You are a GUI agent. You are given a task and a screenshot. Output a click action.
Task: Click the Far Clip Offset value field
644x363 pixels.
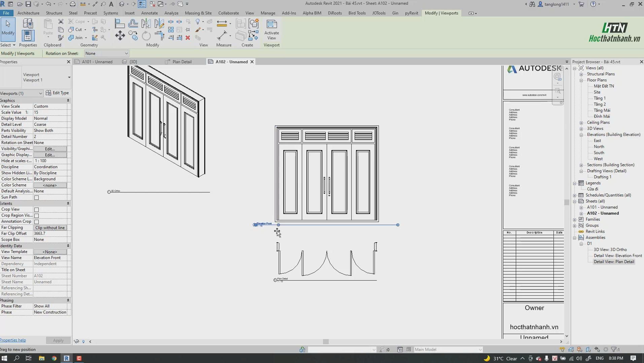pyautogui.click(x=50, y=234)
